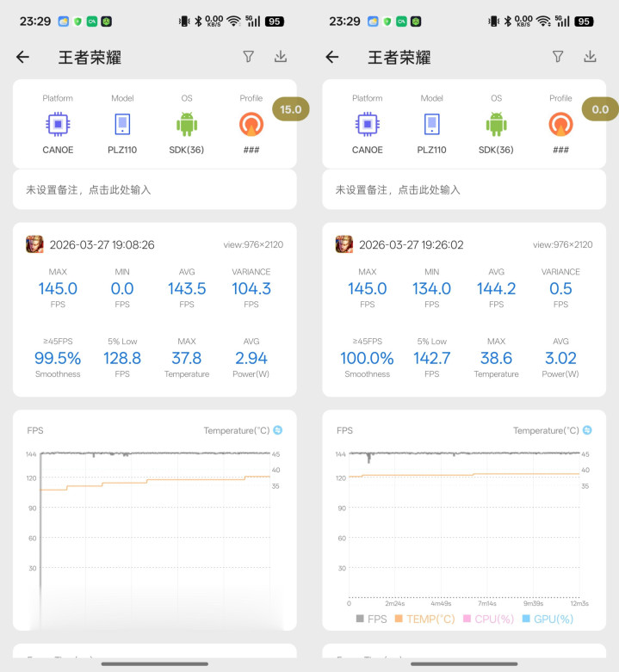Viewport: 619px width, 672px height.
Task: Tap the 37.8 MAX Temperature value
Action: pos(187,358)
